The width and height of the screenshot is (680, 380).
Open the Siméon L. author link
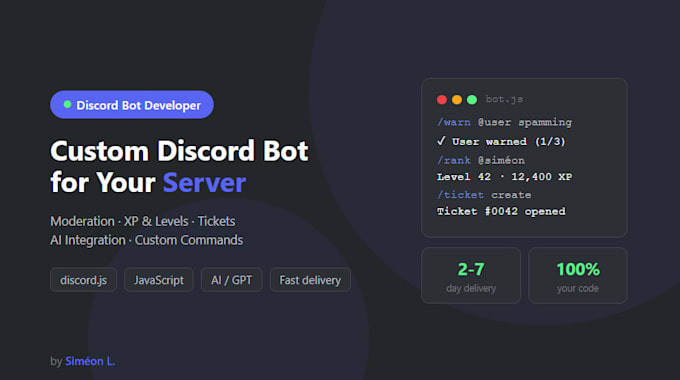click(90, 361)
